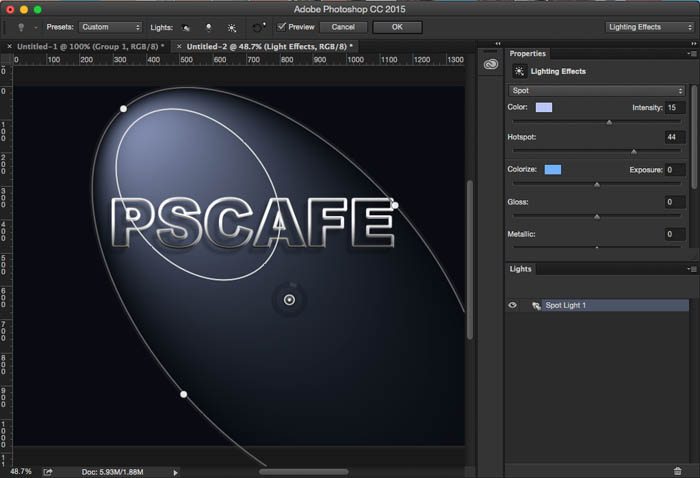Click the light bulb tool preset icon
700x478 pixels.
pos(21,27)
